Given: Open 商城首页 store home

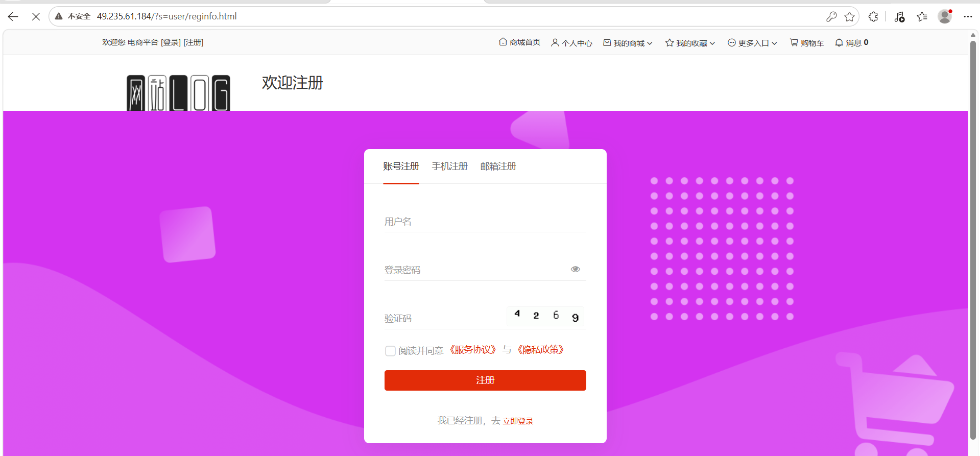Looking at the screenshot, I should [519, 42].
